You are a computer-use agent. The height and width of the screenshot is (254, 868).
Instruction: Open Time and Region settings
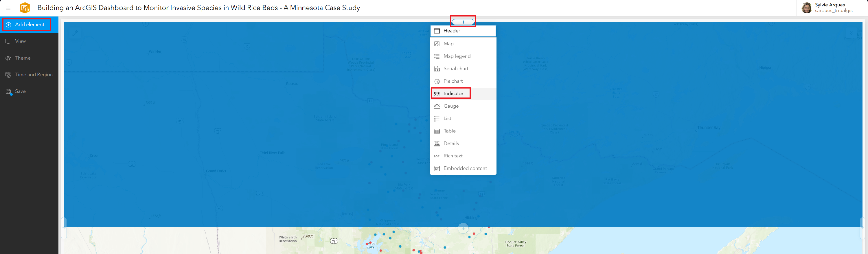pos(29,74)
